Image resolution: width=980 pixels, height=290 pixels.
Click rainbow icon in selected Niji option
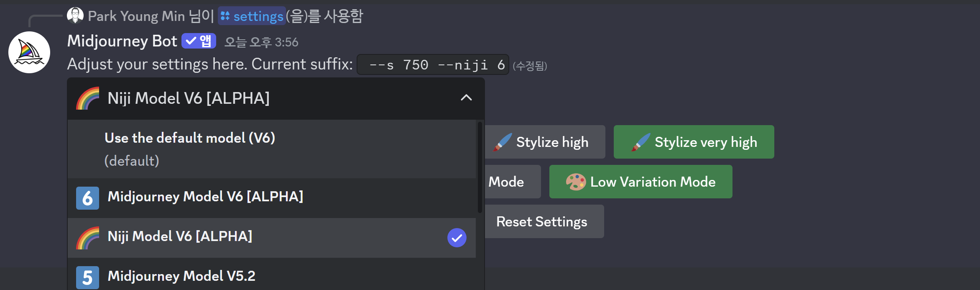[x=88, y=238]
